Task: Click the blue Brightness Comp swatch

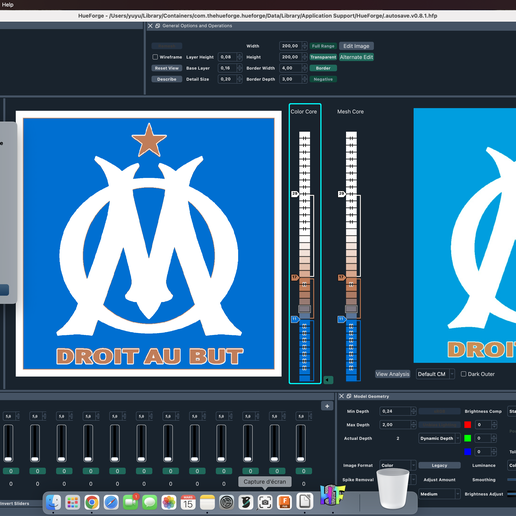Action: (468, 452)
